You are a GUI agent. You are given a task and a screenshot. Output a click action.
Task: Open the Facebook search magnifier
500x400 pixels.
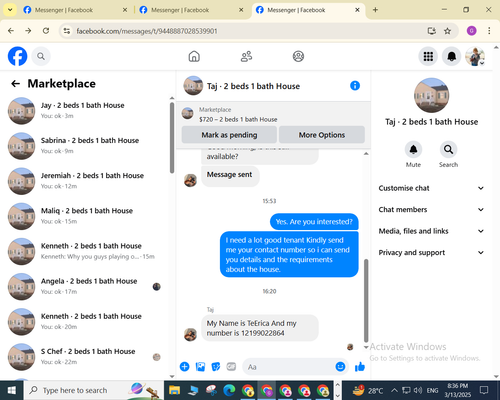[x=41, y=56]
